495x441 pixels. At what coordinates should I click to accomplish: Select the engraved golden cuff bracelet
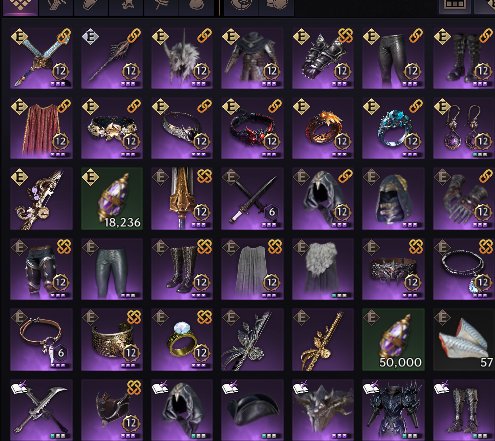coord(112,339)
